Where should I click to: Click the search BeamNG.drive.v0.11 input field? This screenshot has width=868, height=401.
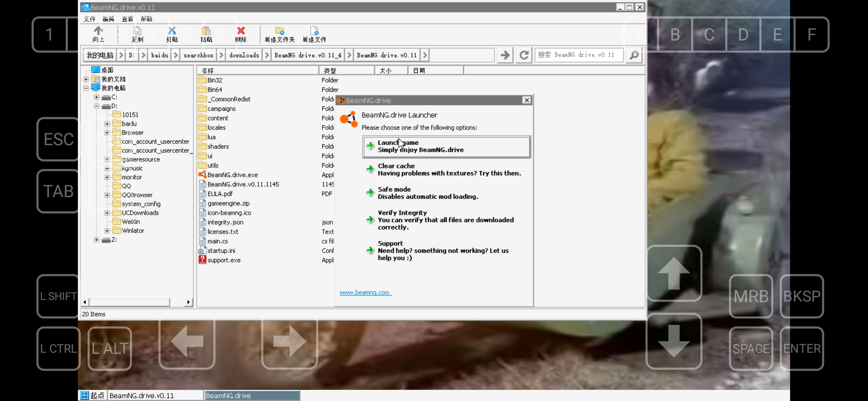click(x=579, y=55)
